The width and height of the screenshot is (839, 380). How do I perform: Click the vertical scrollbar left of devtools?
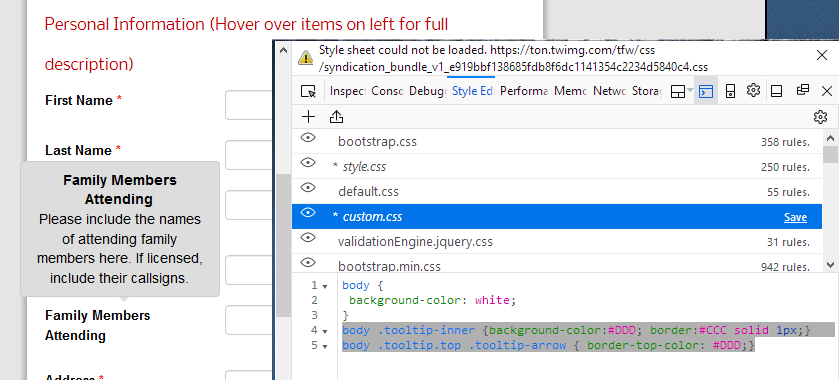pyautogui.click(x=283, y=246)
